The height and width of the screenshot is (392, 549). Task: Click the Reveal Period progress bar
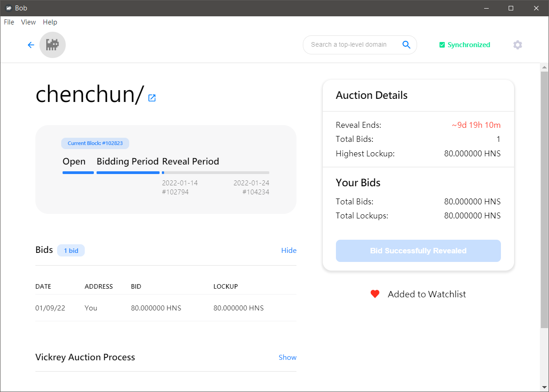[x=215, y=173]
